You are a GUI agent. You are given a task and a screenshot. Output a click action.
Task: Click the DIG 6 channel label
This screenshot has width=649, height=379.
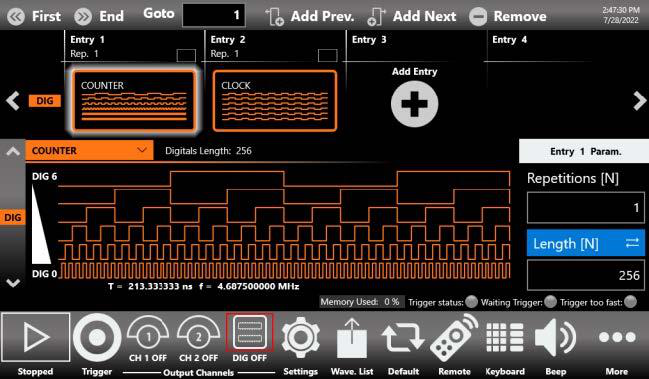click(45, 176)
